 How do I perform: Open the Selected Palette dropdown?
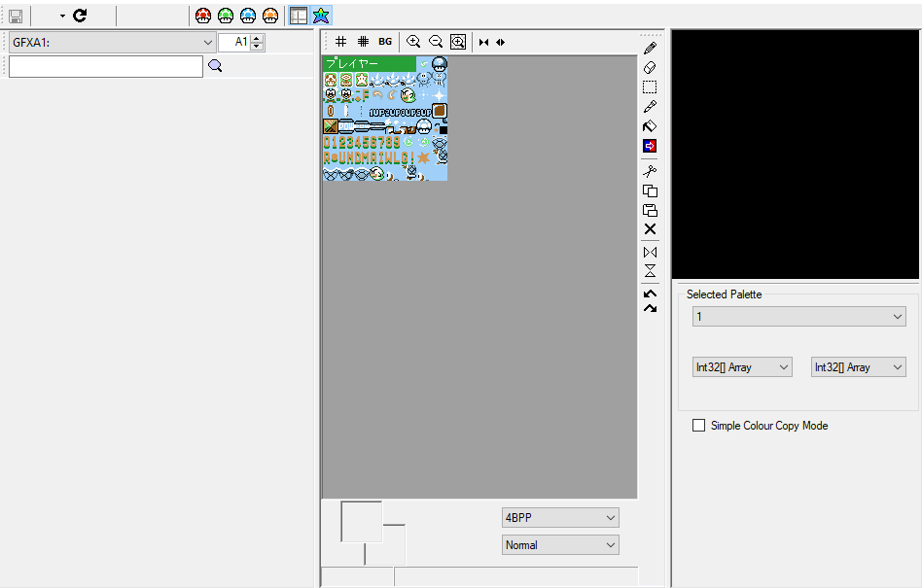(x=799, y=317)
